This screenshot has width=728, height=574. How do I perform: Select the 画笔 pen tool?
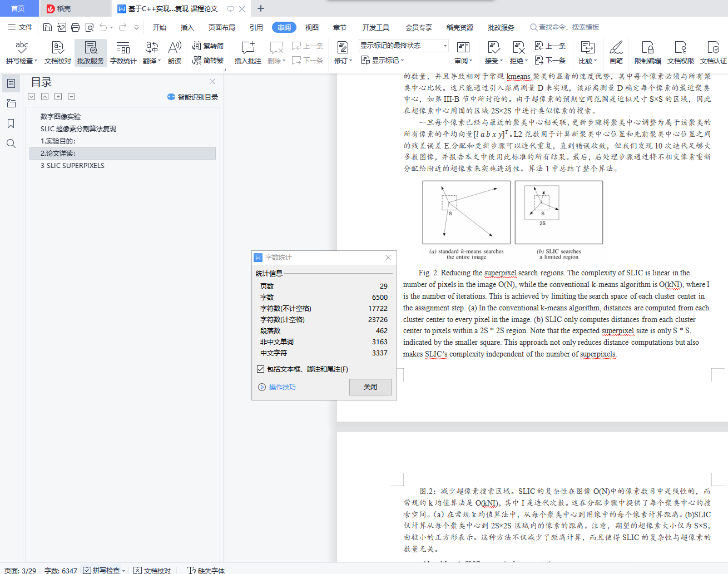tap(616, 53)
